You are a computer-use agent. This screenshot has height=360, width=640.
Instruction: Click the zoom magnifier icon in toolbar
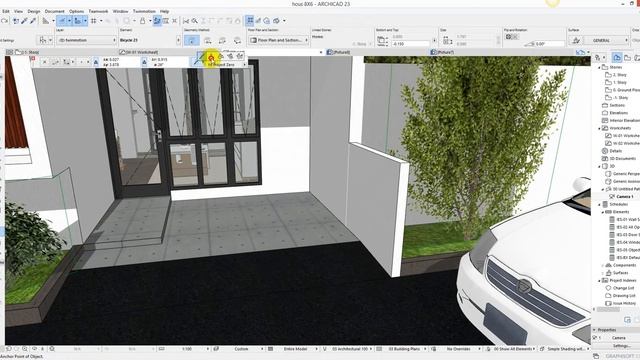(195, 20)
